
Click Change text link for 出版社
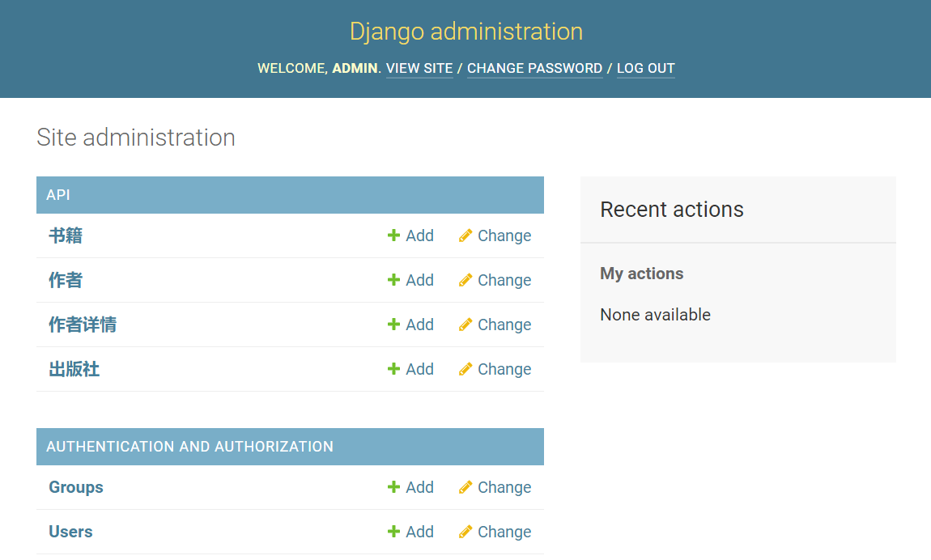click(504, 369)
